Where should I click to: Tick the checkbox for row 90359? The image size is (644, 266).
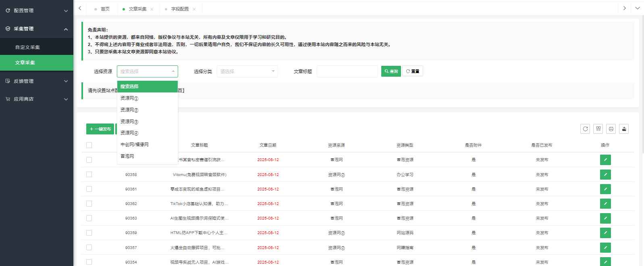[89, 233]
